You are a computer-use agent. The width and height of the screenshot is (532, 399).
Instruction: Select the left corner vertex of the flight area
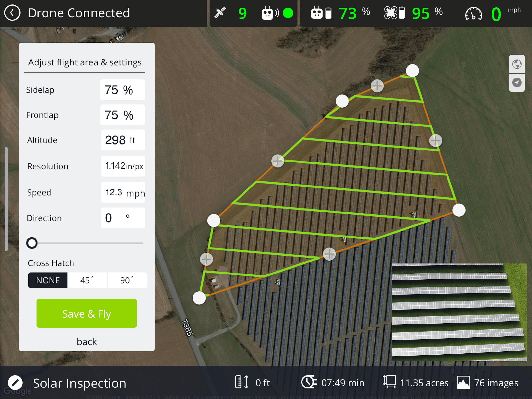pyautogui.click(x=214, y=221)
